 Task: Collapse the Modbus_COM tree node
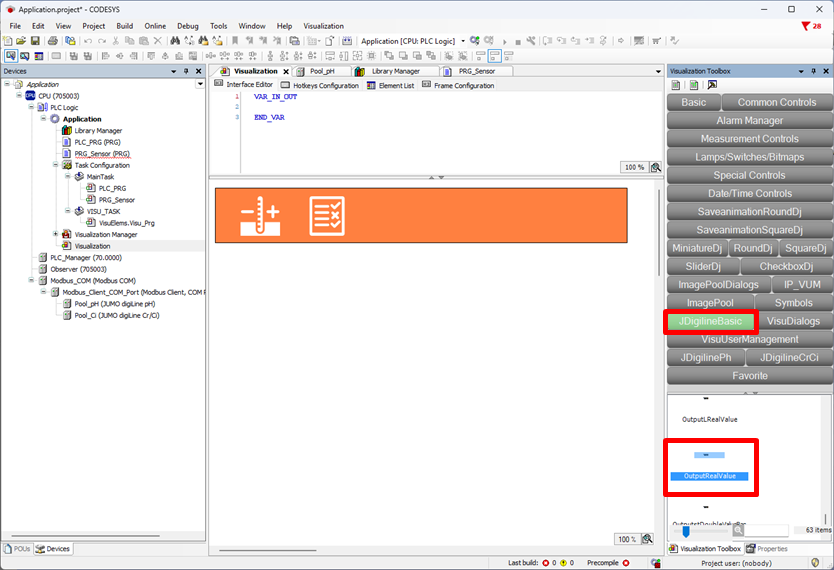click(x=31, y=280)
